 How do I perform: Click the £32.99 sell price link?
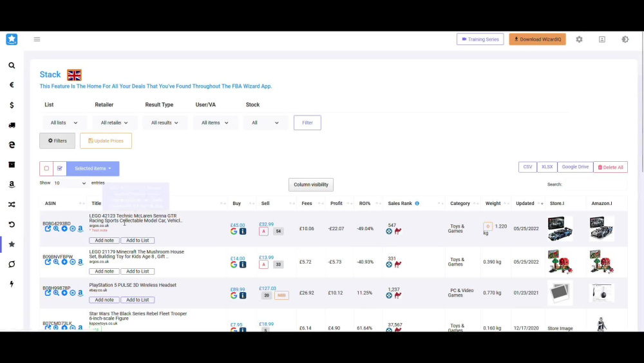[x=266, y=224]
